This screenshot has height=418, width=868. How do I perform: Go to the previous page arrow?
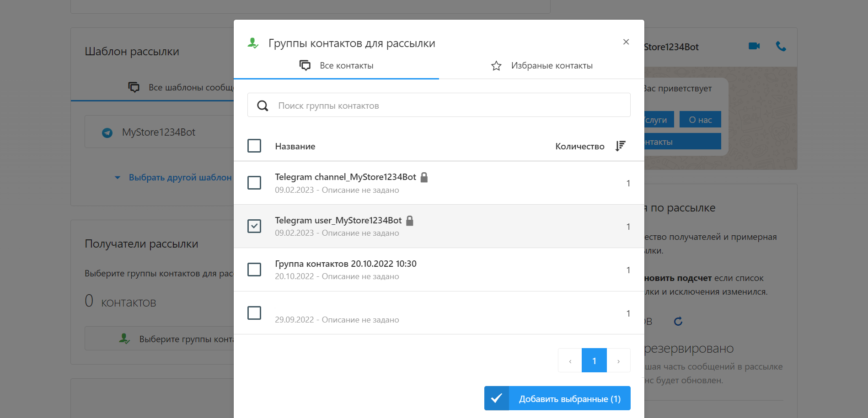570,361
